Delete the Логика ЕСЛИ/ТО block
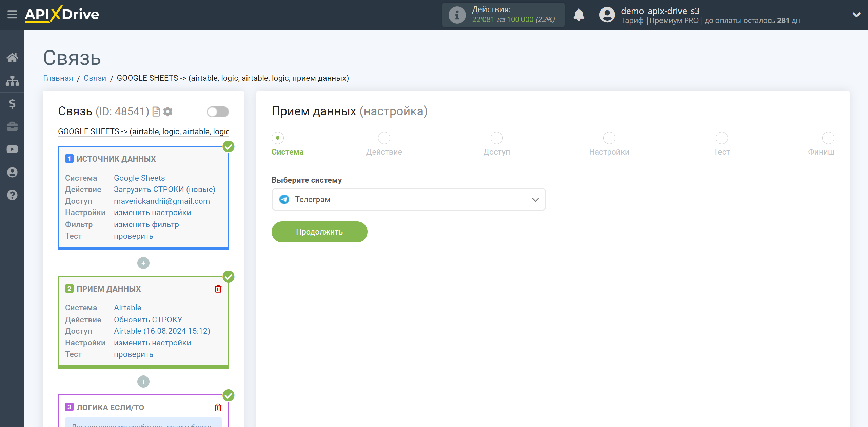The image size is (868, 427). click(218, 407)
